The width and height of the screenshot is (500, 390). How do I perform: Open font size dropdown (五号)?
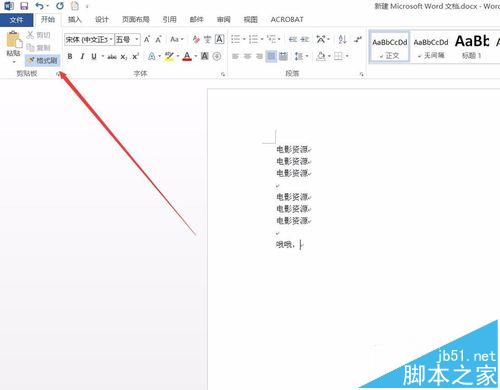pyautogui.click(x=137, y=40)
